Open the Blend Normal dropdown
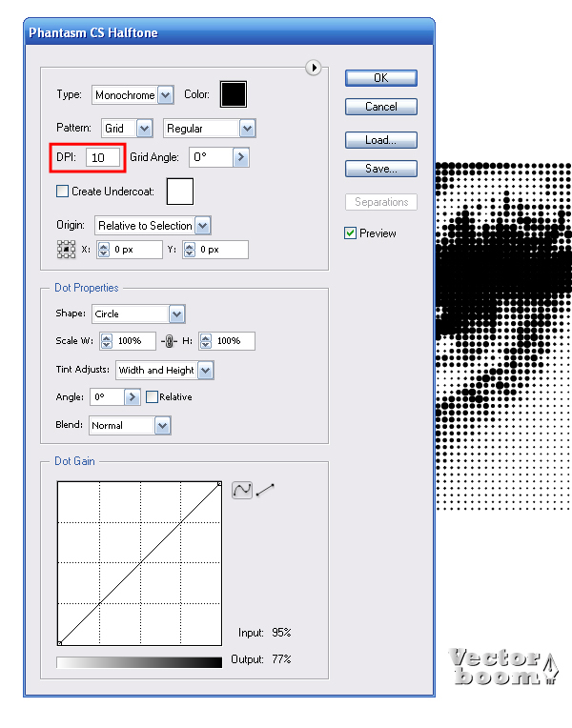572x728 pixels. pos(130,425)
